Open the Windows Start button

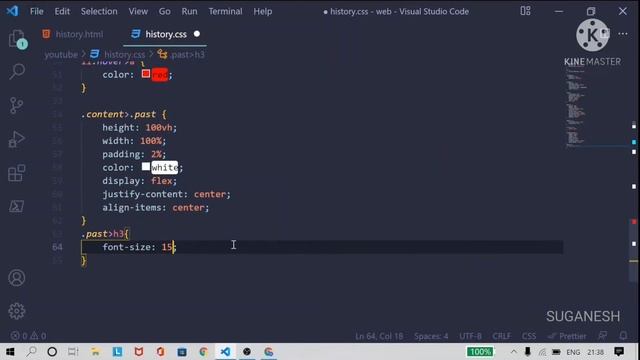tap(10, 351)
